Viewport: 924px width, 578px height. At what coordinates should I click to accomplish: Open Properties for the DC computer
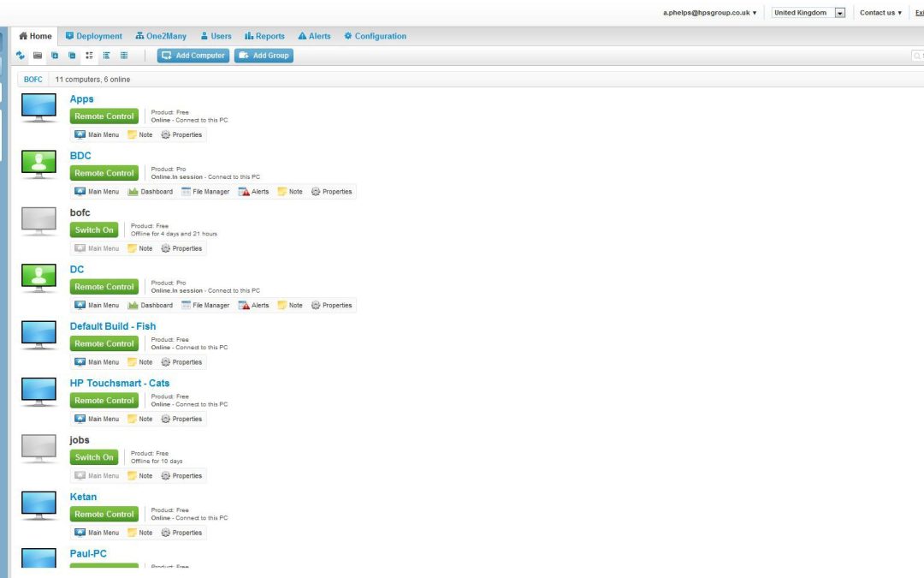pyautogui.click(x=331, y=306)
